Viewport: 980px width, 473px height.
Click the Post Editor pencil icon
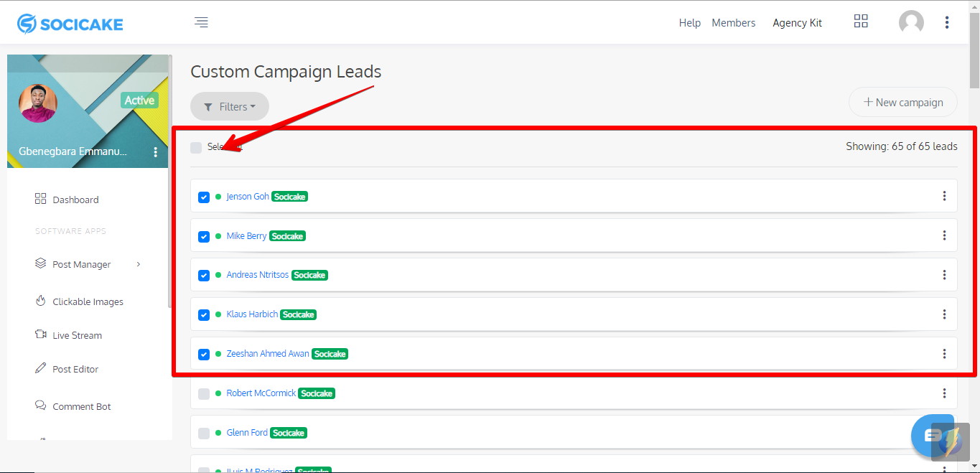(x=40, y=368)
